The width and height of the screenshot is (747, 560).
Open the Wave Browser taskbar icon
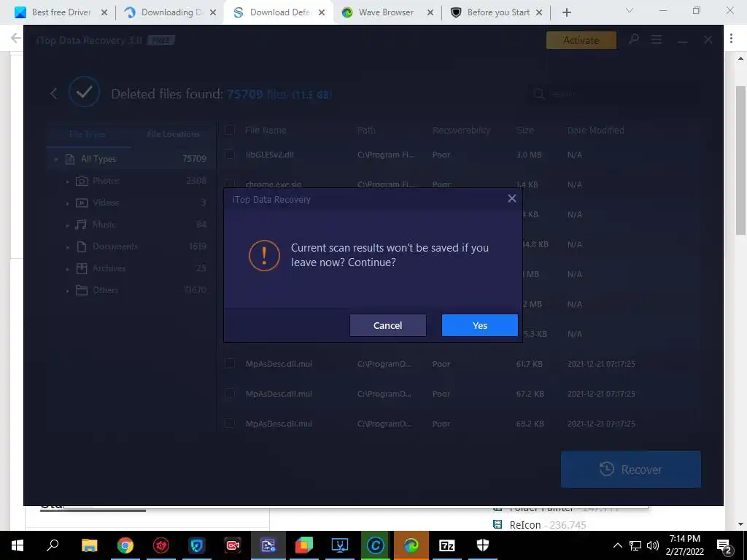(411, 545)
